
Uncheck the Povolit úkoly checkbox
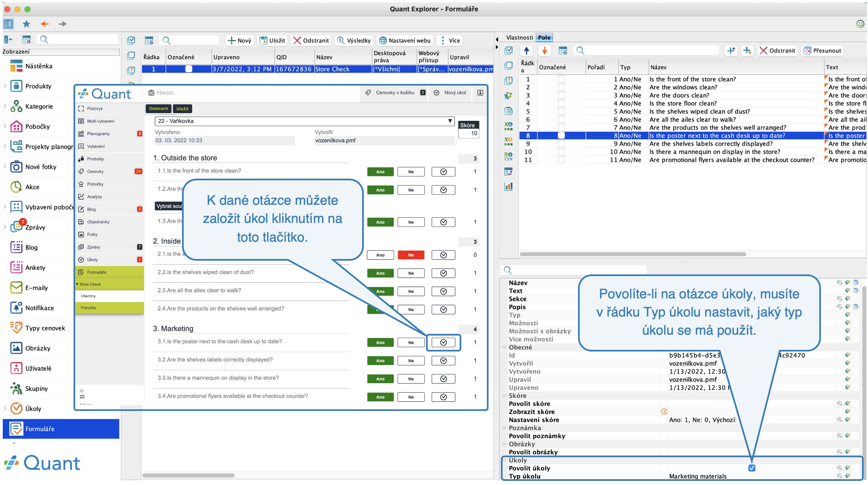click(x=752, y=468)
